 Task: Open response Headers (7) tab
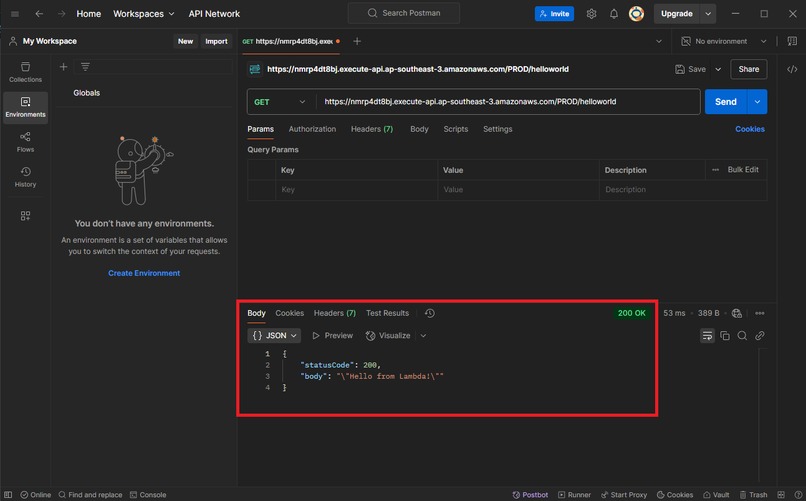coord(335,313)
